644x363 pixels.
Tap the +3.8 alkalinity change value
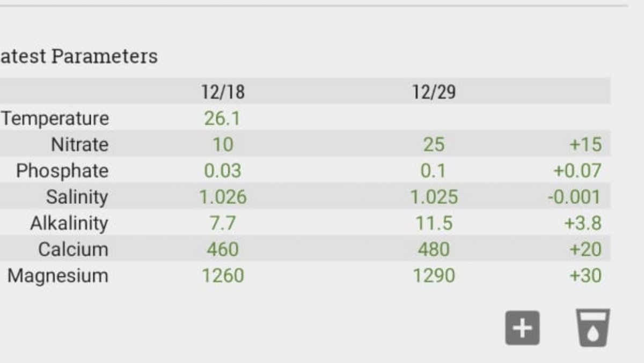tap(582, 223)
